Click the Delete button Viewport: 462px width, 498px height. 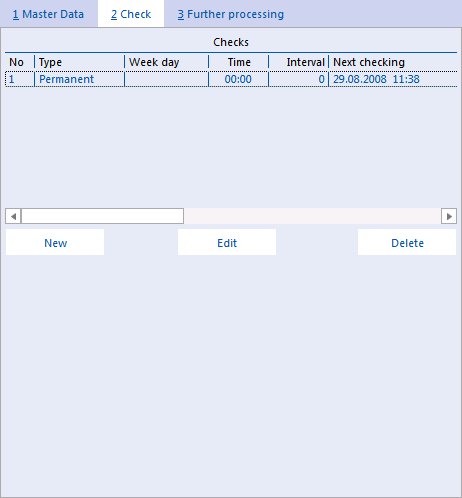(407, 243)
